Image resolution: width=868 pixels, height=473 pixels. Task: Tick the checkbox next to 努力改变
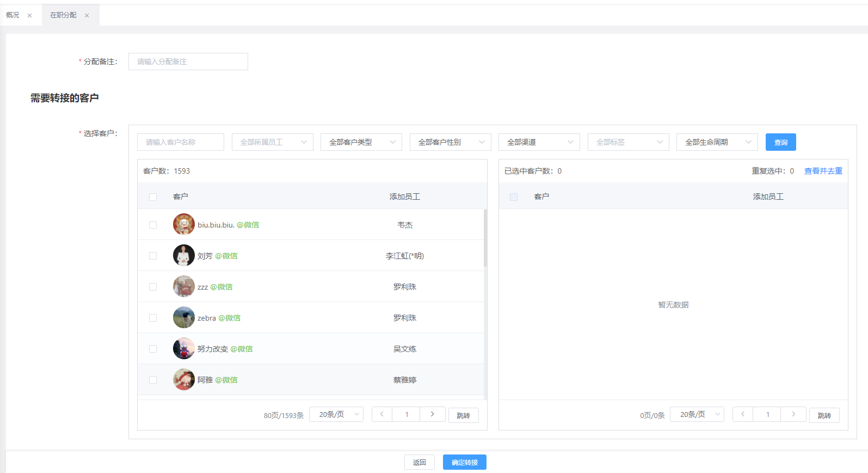pyautogui.click(x=153, y=349)
